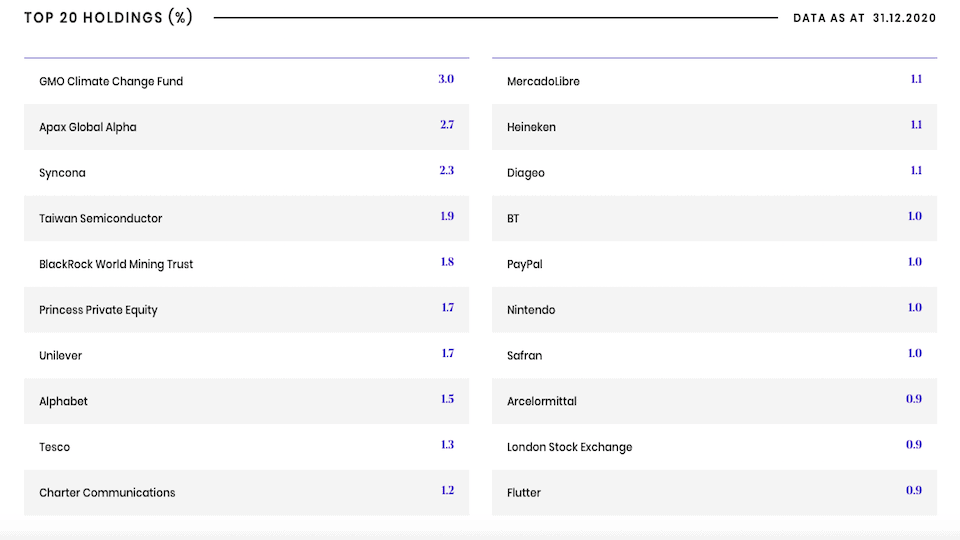Click the data date 31.12.2020
The width and height of the screenshot is (960, 540).
click(904, 18)
